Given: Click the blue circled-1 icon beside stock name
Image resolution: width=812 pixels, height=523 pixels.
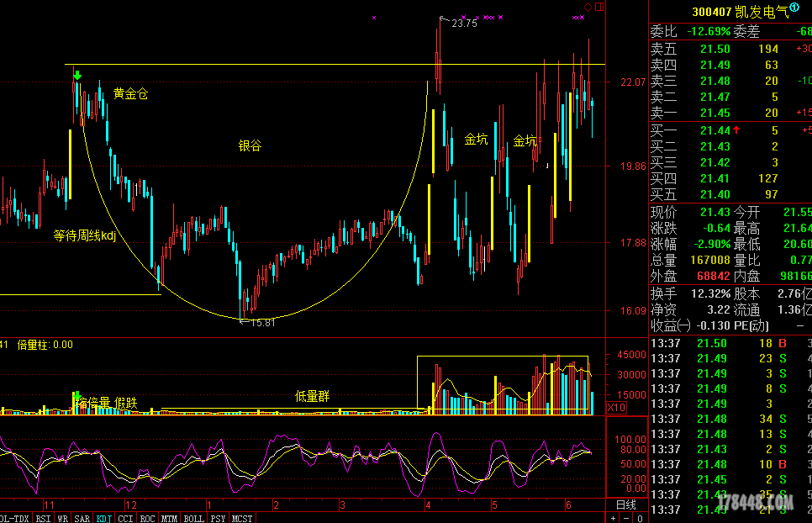Looking at the screenshot, I should [x=794, y=8].
